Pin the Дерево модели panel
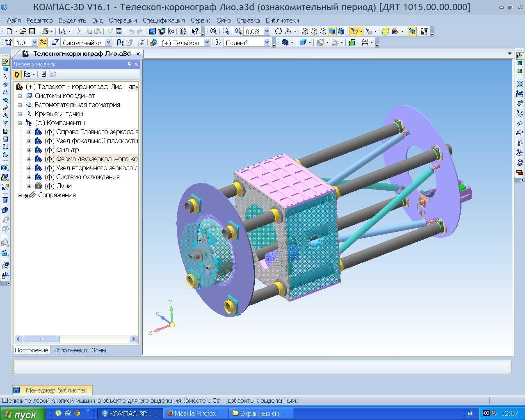The height and width of the screenshot is (420, 525). click(x=129, y=64)
